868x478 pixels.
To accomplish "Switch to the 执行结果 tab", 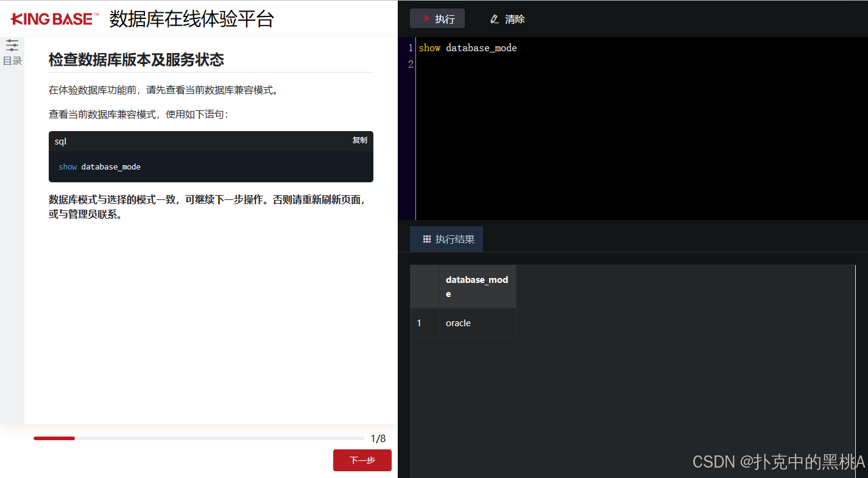I will click(446, 239).
